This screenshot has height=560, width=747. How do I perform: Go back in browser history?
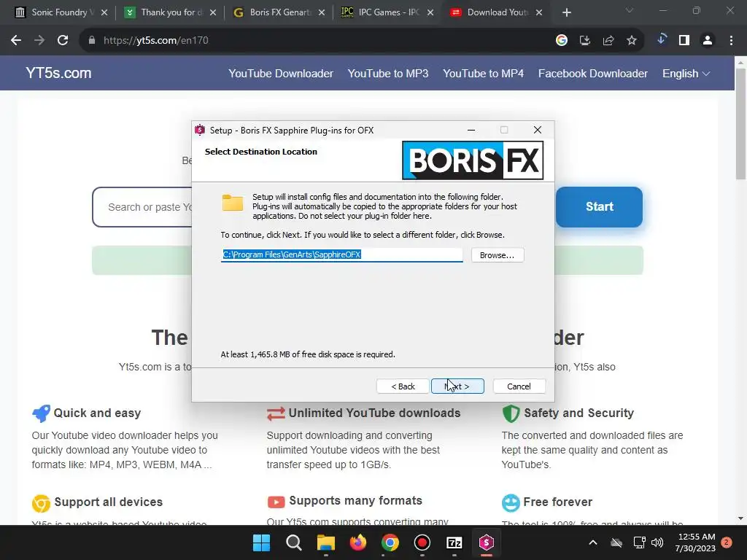tap(16, 41)
